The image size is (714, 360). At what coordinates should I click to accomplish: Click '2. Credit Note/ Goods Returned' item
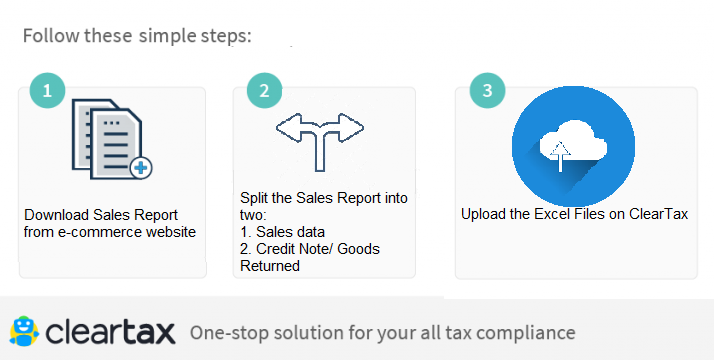pyautogui.click(x=310, y=257)
